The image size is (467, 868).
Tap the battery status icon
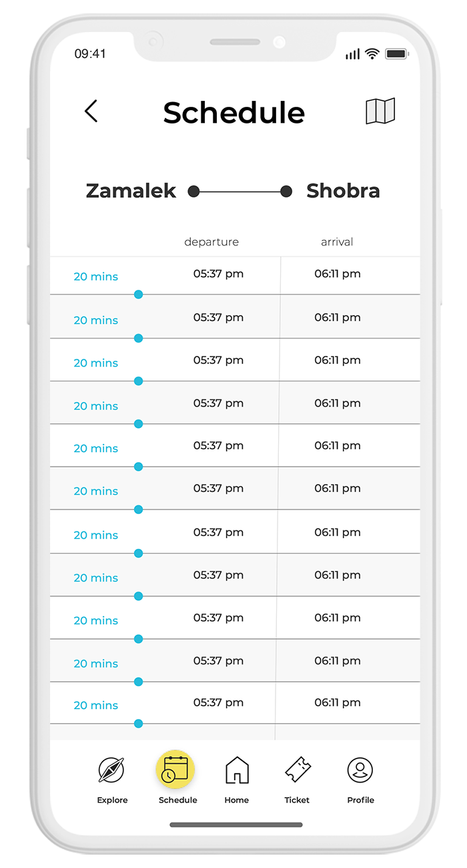point(396,54)
